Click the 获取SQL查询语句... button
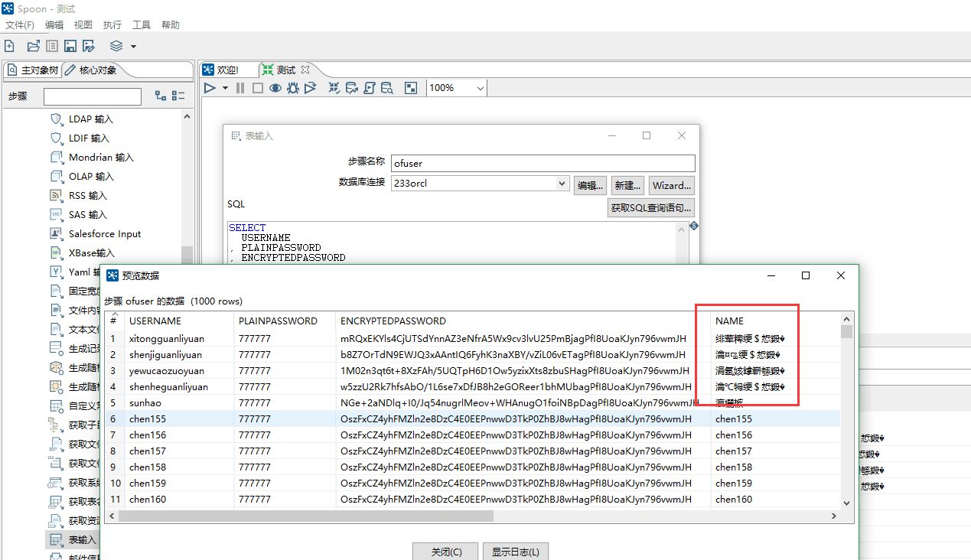 click(651, 207)
